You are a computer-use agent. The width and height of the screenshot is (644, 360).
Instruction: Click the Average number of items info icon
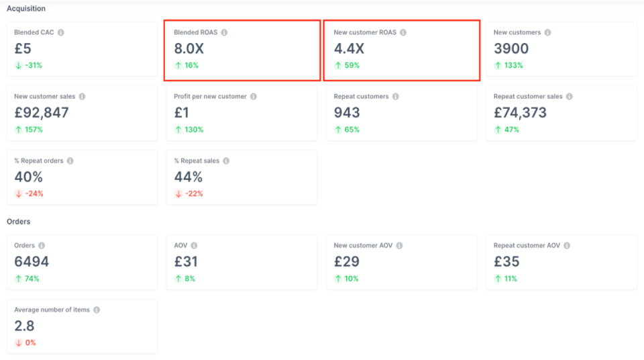[97, 310]
